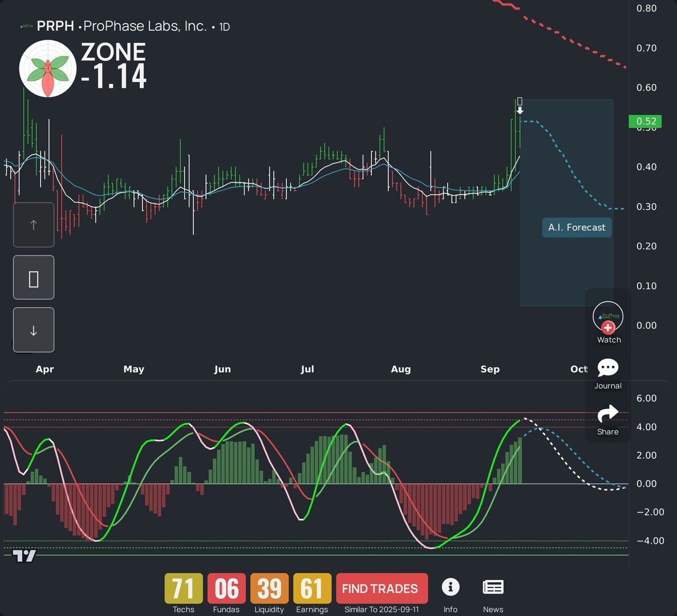Open the Journal chat bubble icon
This screenshot has width=677, height=616.
608,368
